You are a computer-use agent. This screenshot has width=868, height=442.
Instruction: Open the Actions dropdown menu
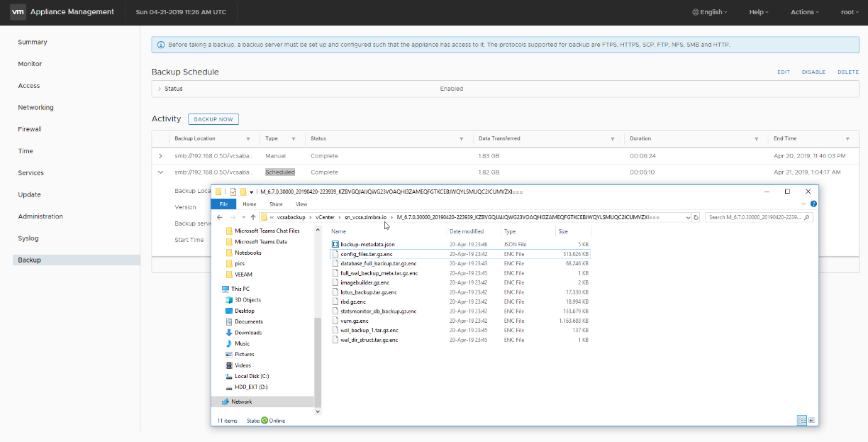[804, 12]
